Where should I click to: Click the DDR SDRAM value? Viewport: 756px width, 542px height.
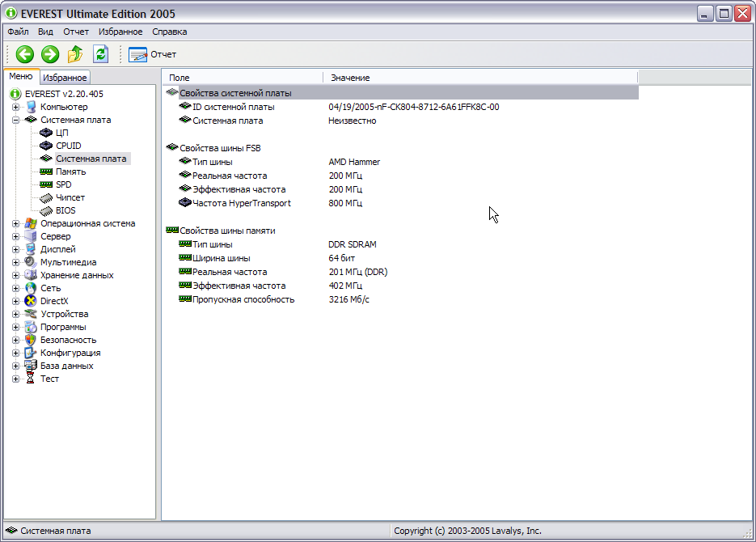point(353,244)
